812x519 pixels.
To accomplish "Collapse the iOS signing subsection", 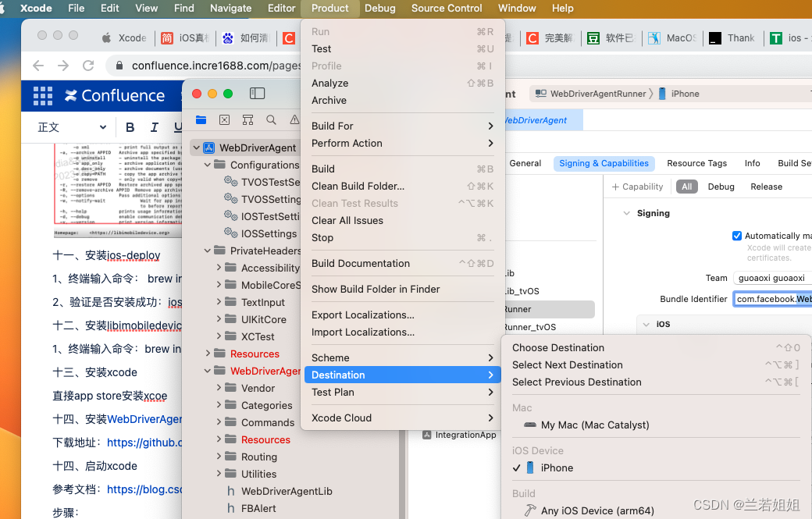I will pos(646,325).
